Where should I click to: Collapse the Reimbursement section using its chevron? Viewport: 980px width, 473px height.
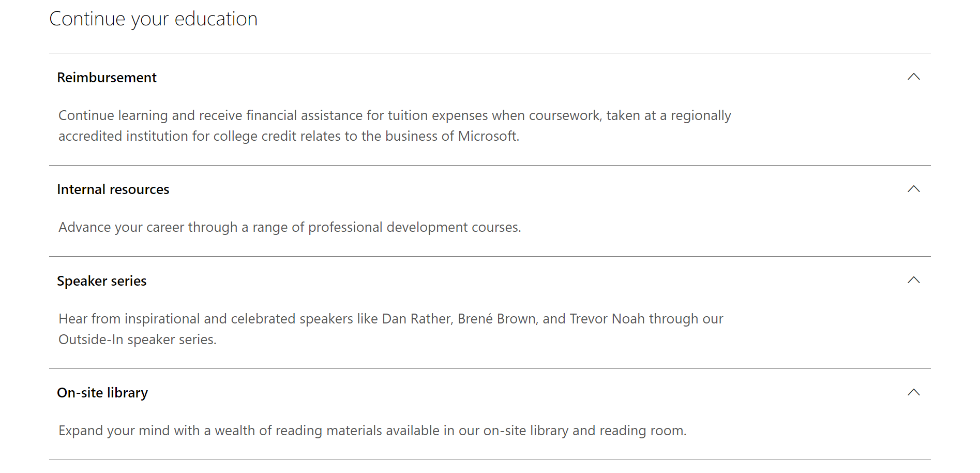pyautogui.click(x=914, y=77)
